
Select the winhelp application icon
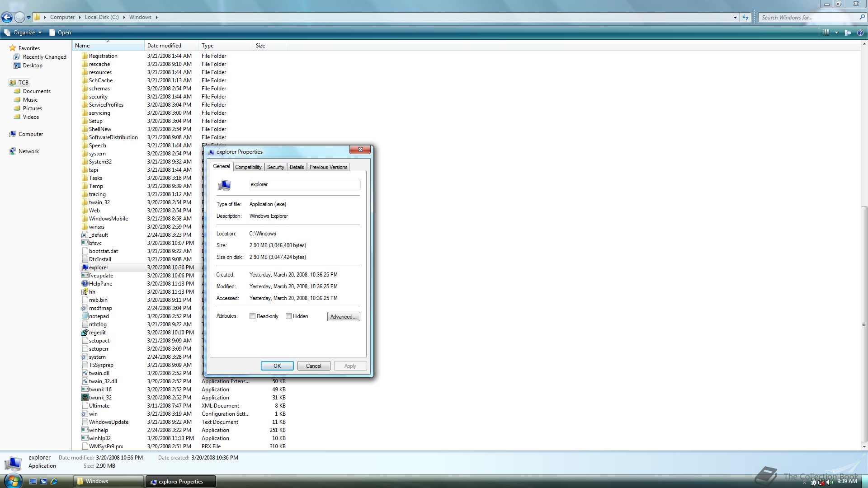[85, 430]
